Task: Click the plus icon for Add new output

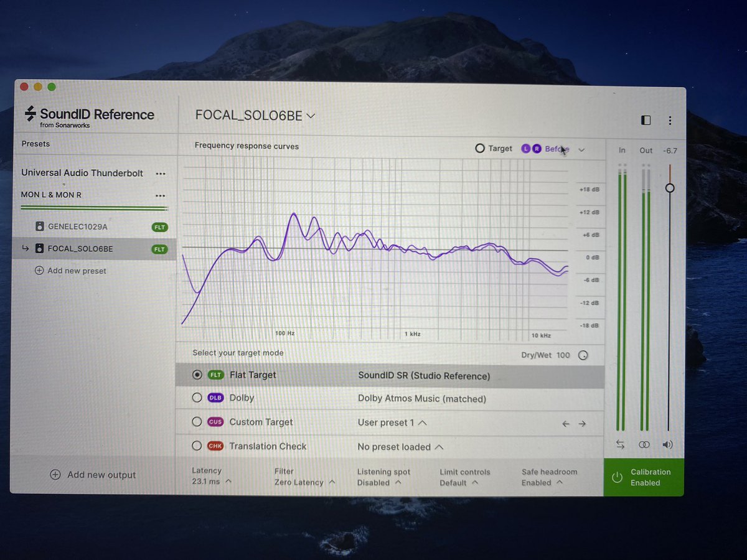Action: pos(55,475)
